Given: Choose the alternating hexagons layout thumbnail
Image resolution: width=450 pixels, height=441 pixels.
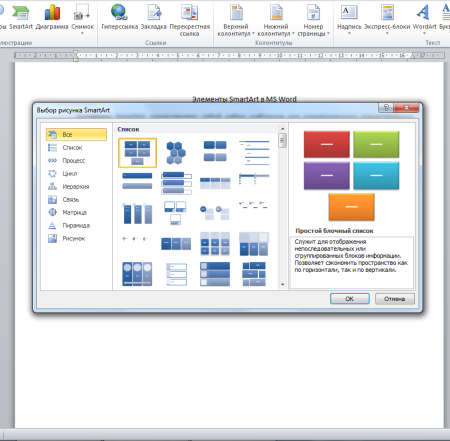Looking at the screenshot, I should click(x=176, y=153).
